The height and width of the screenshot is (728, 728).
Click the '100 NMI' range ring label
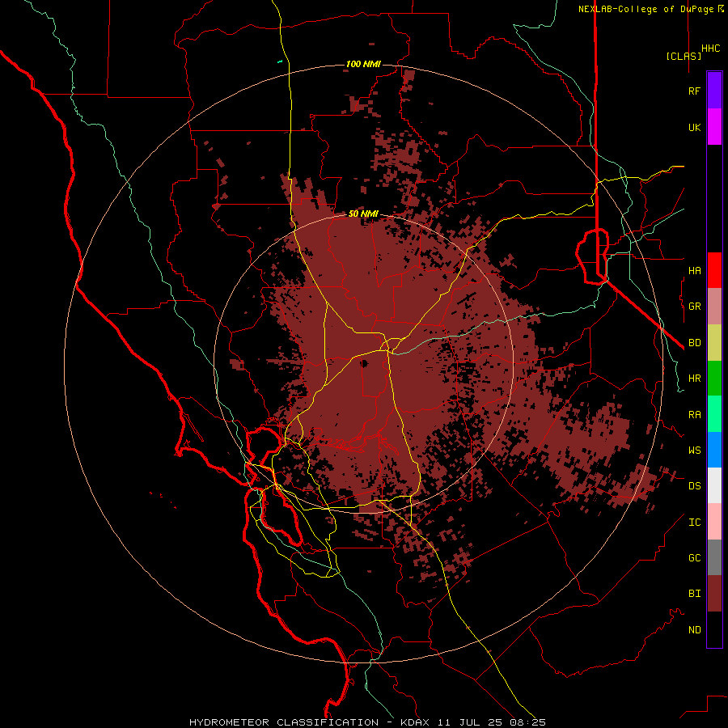363,64
